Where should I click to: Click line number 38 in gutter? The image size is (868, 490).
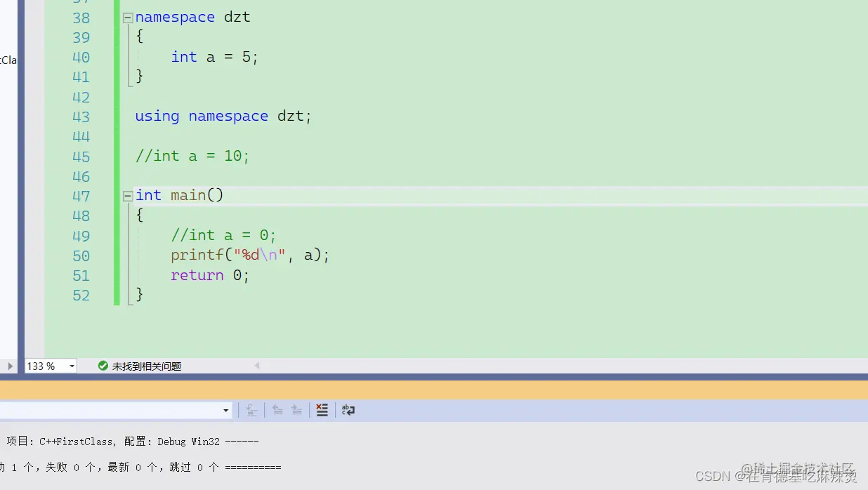pyautogui.click(x=81, y=18)
